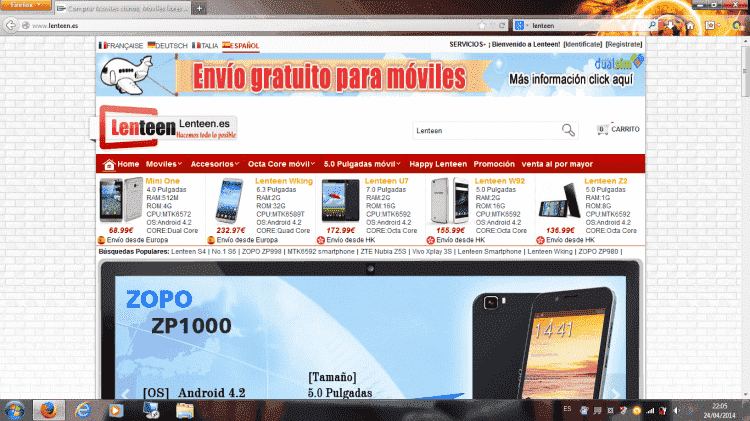This screenshot has width=750, height=421.
Task: Click the page vertical scrollbar thumb
Action: [x=745, y=73]
